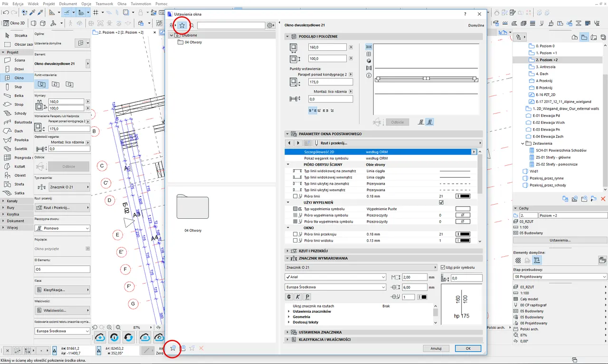Select the Favorites star icon in the dialog
Image resolution: width=608 pixels, height=364 pixels.
(182, 25)
